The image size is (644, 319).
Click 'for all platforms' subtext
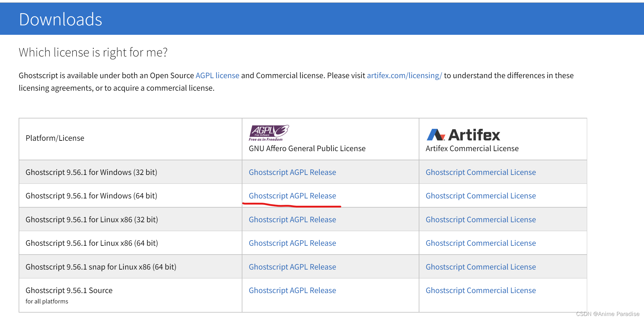tap(47, 301)
